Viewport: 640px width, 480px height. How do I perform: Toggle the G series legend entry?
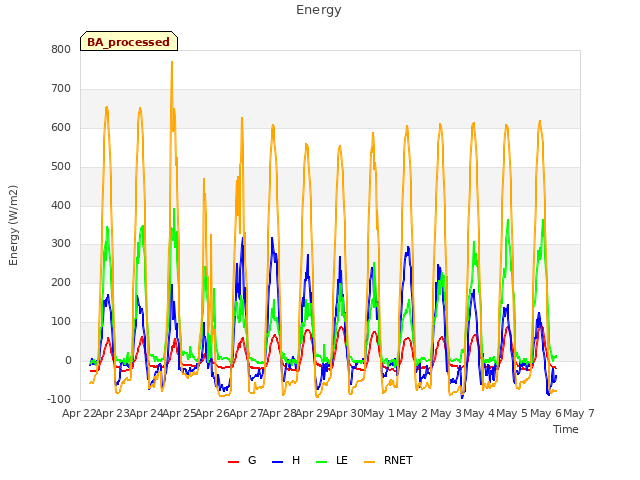point(242,460)
